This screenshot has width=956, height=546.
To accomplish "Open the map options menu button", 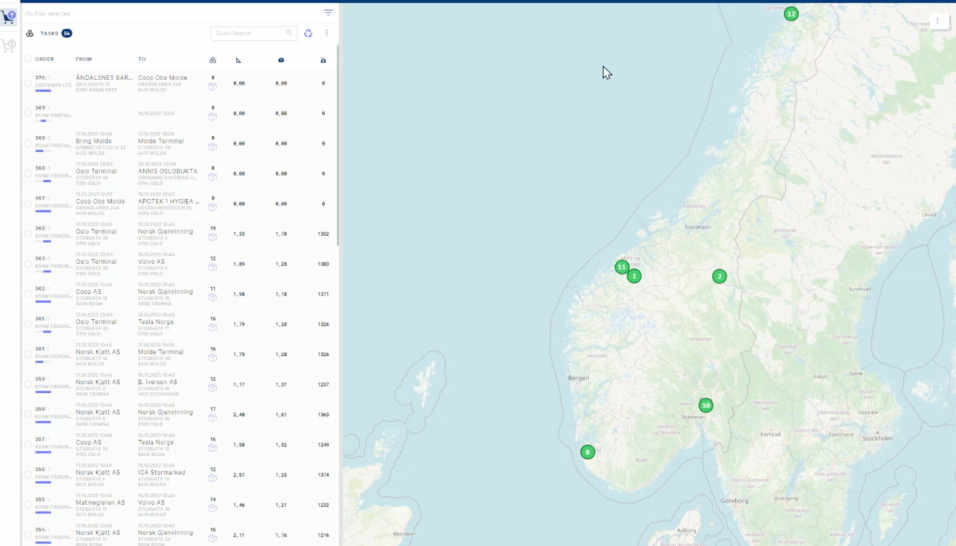I will (x=938, y=21).
